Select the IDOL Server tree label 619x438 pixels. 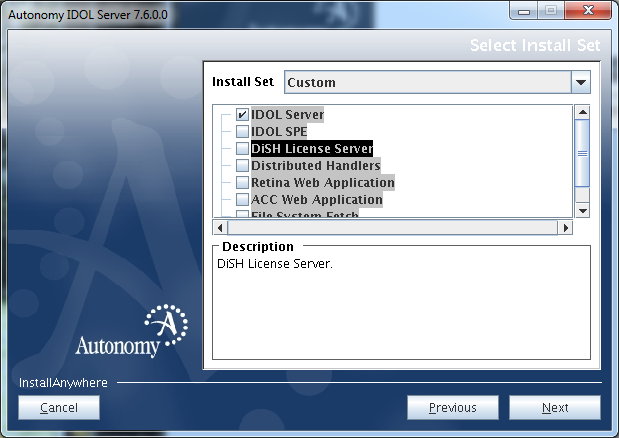click(287, 114)
